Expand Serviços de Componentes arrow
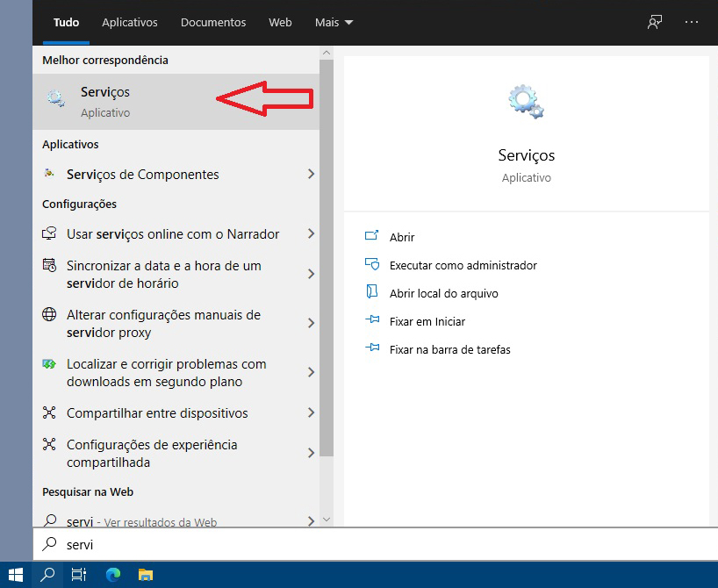The width and height of the screenshot is (718, 588). click(x=311, y=175)
